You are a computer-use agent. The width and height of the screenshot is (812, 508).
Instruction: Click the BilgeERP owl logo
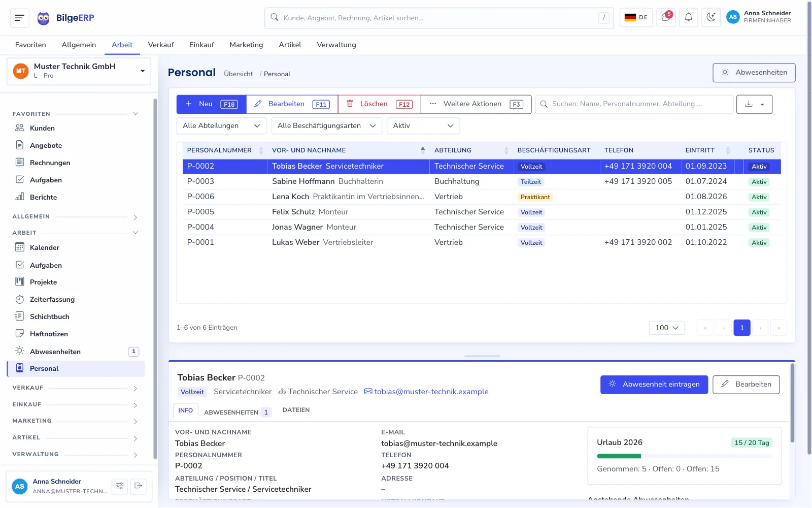tap(44, 18)
